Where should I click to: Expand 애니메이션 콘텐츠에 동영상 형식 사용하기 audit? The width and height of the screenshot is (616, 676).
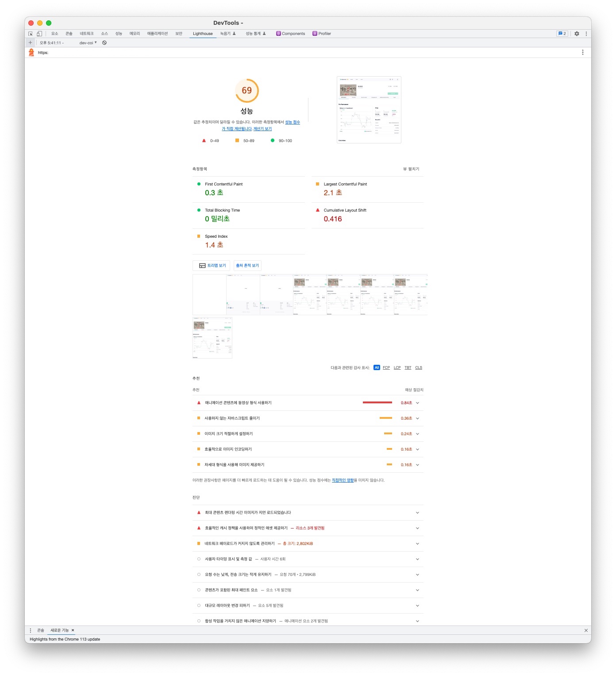pos(308,403)
